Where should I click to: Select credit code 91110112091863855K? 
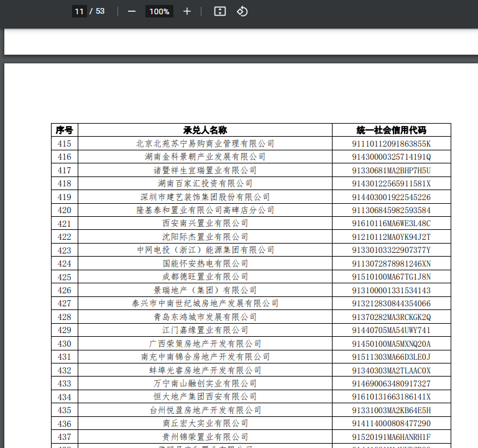[x=392, y=144]
